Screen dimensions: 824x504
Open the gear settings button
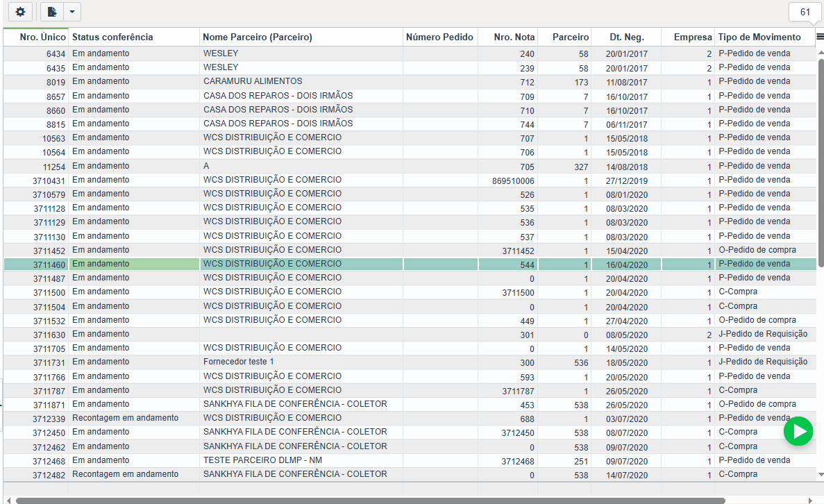tap(20, 12)
